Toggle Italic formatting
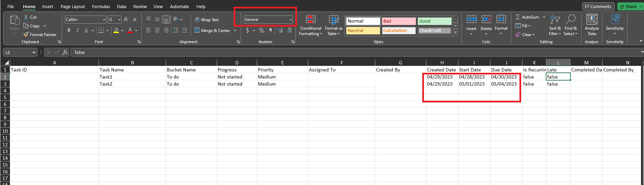 click(x=78, y=30)
